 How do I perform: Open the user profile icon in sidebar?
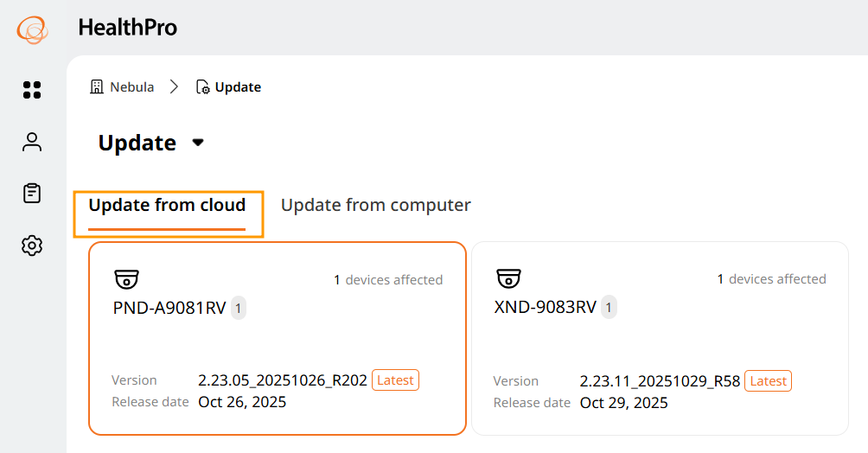[32, 142]
